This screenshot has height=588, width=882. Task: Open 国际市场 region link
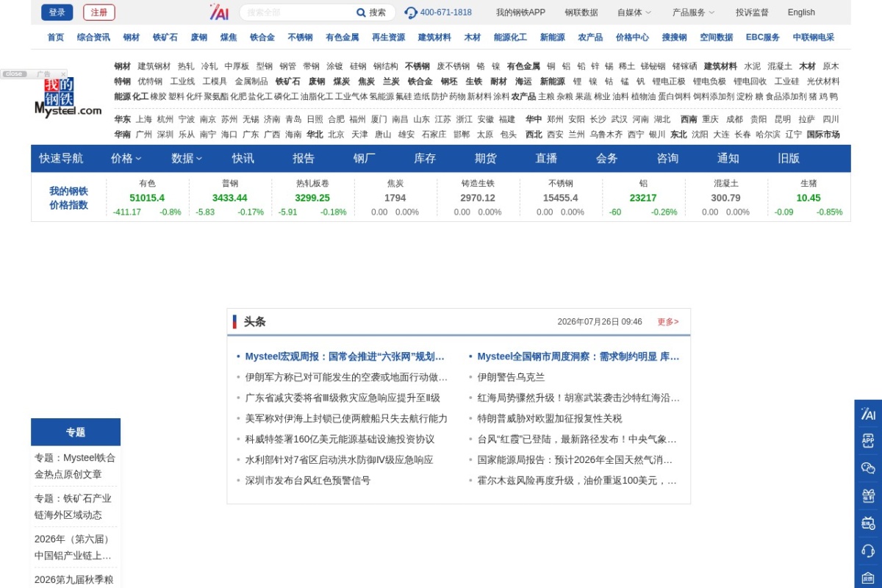point(823,135)
